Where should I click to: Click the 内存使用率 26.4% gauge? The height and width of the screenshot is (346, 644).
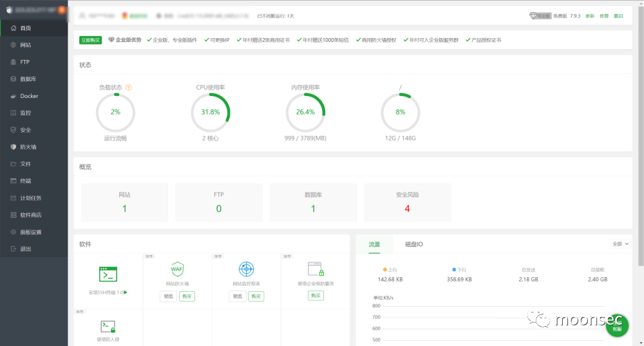pos(305,112)
